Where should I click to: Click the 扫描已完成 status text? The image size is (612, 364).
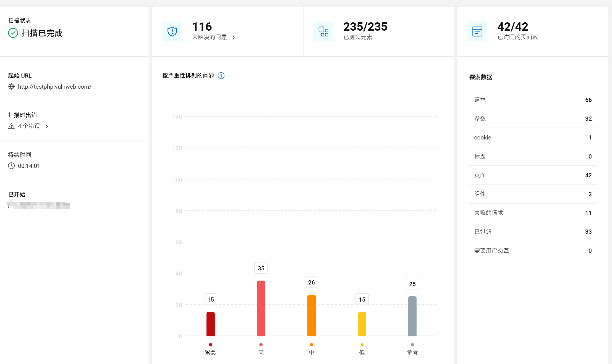pyautogui.click(x=42, y=33)
